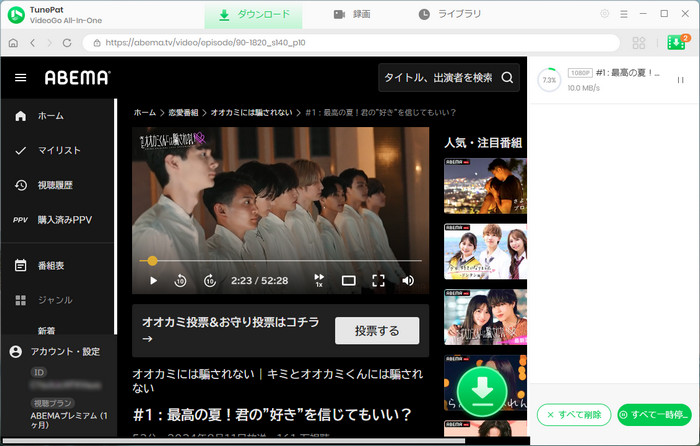Click the ABEMA logo
Image resolution: width=700 pixels, height=446 pixels.
click(77, 78)
